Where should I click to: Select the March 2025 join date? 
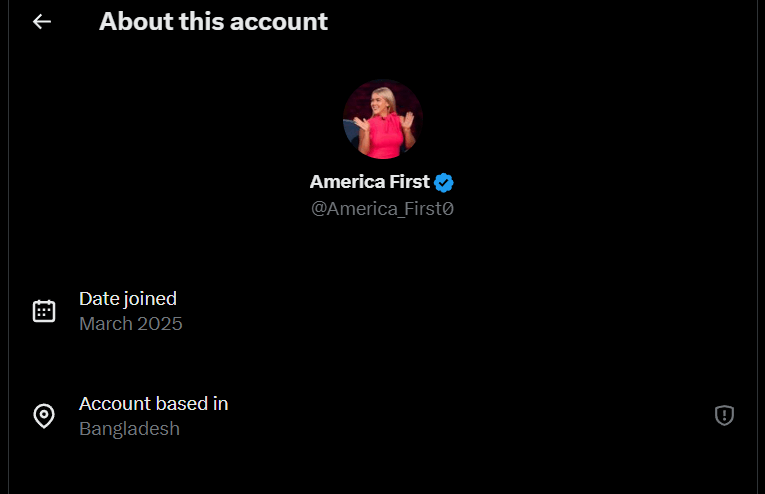[131, 324]
